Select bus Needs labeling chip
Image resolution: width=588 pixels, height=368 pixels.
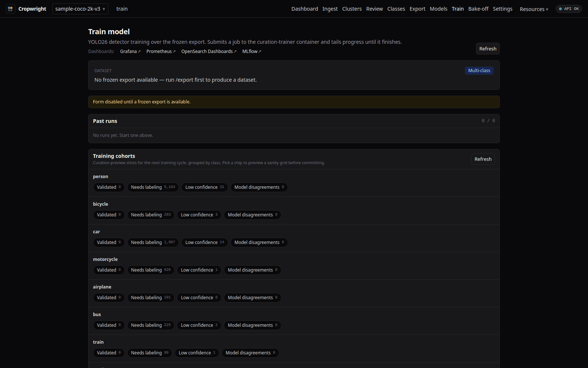coord(151,325)
